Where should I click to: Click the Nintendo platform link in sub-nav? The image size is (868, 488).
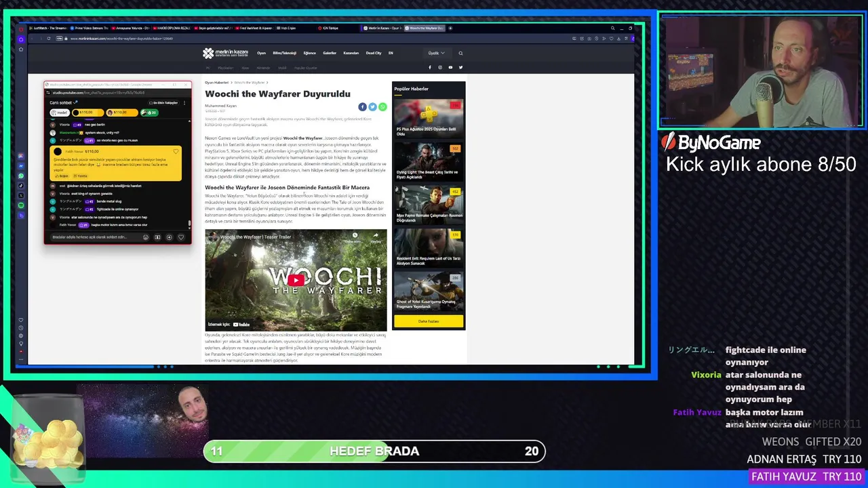pos(263,68)
